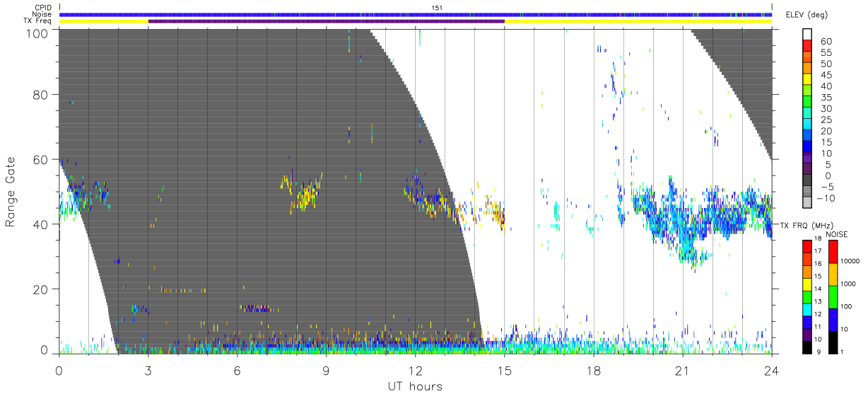The height and width of the screenshot is (401, 868).
Task: Select the black segment of TX FRQ colorbar
Action: (807, 347)
